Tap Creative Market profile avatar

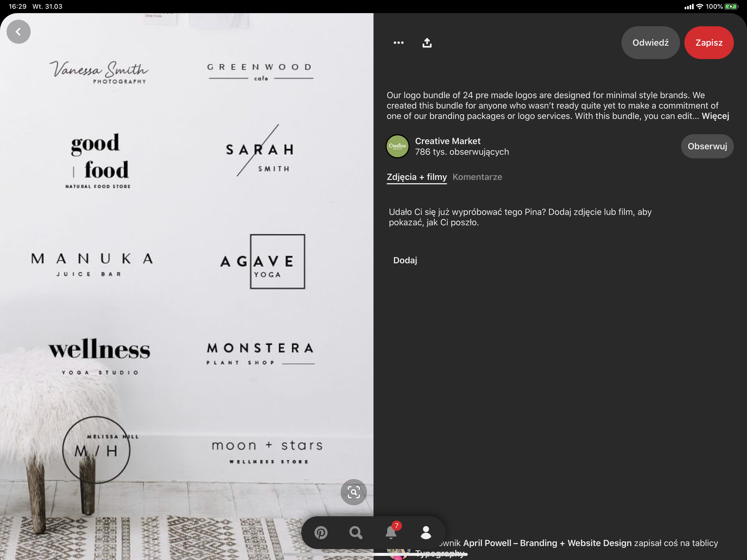[x=398, y=146]
